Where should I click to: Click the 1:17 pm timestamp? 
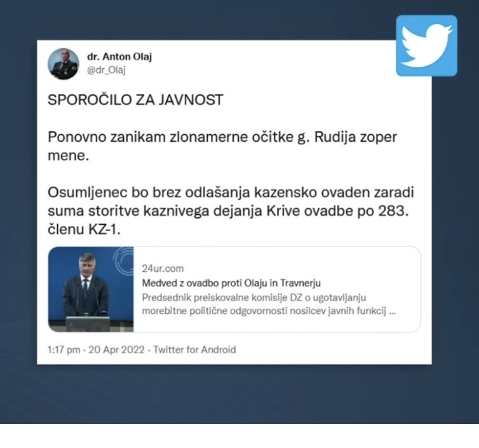tap(64, 350)
